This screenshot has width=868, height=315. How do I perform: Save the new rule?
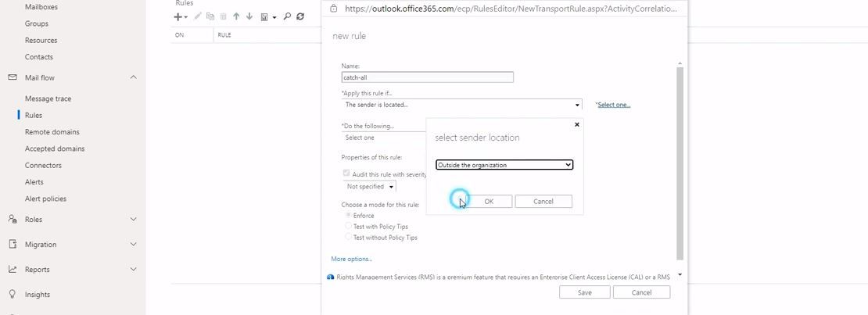[x=585, y=292]
